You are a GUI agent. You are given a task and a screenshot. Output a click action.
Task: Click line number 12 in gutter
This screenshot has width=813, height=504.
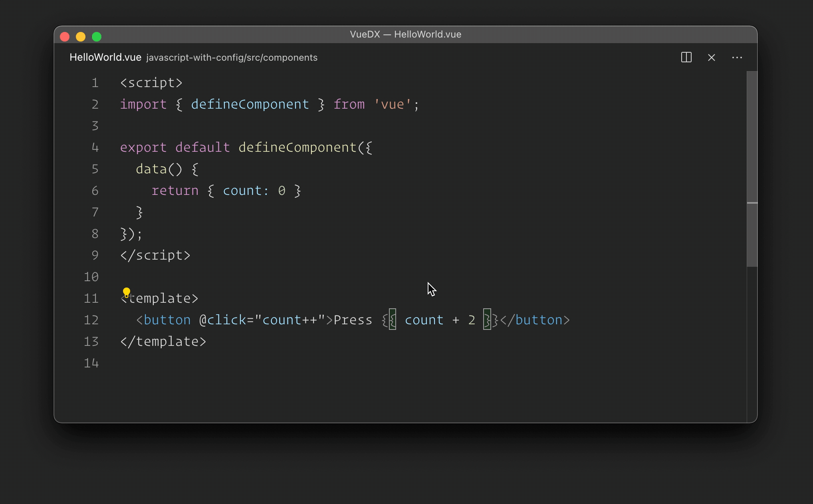pos(91,320)
